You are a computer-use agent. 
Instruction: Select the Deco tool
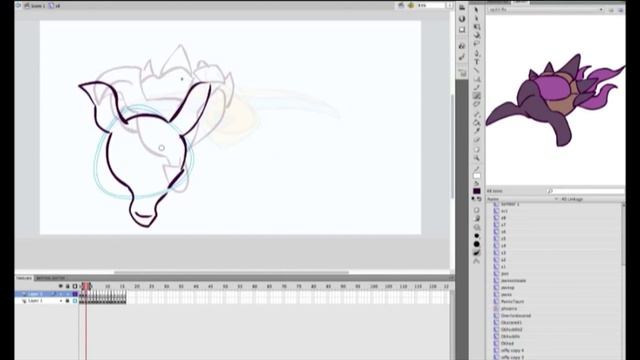pyautogui.click(x=477, y=104)
